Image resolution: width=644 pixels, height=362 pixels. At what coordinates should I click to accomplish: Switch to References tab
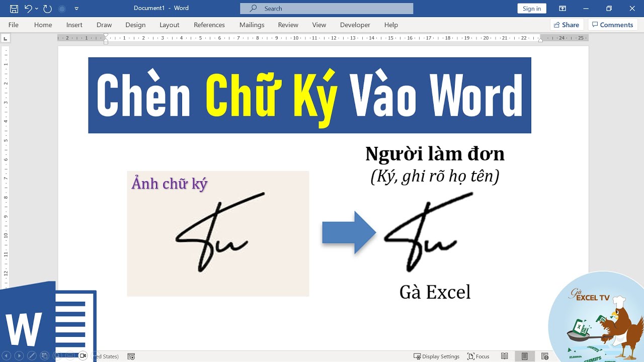pyautogui.click(x=209, y=25)
